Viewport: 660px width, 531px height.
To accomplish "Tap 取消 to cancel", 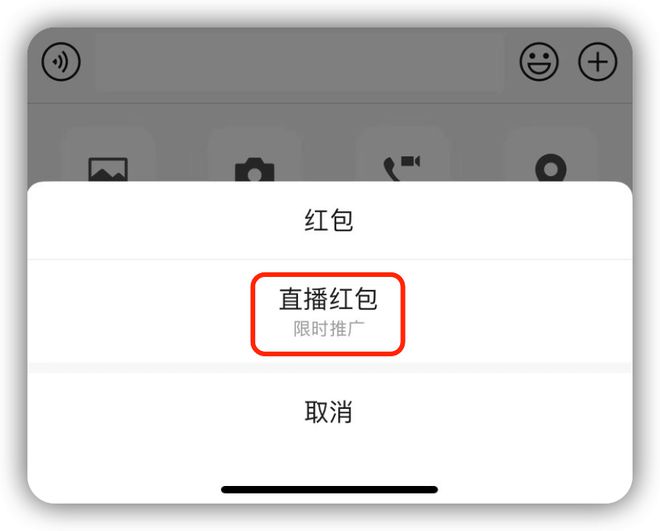I will [x=329, y=412].
